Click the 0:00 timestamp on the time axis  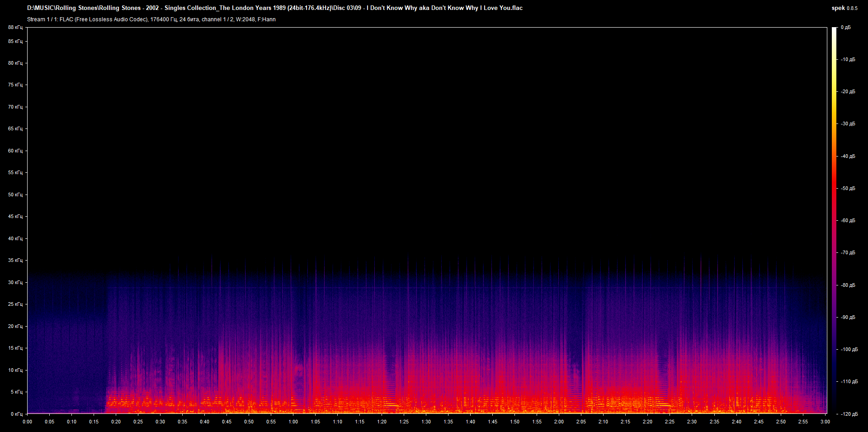pos(28,421)
